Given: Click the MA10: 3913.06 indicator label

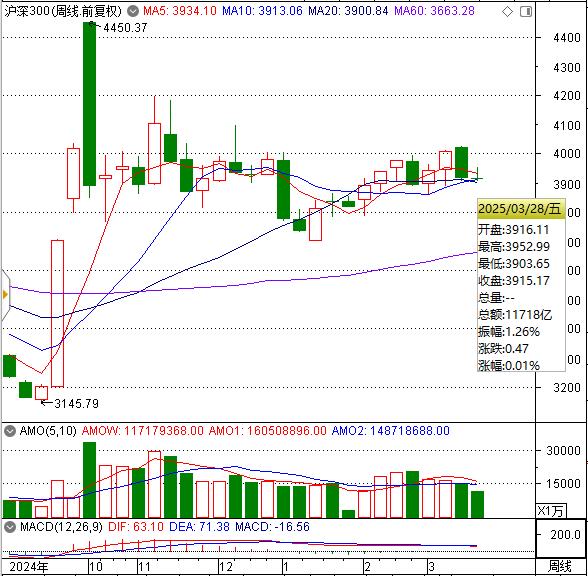Looking at the screenshot, I should coord(262,11).
